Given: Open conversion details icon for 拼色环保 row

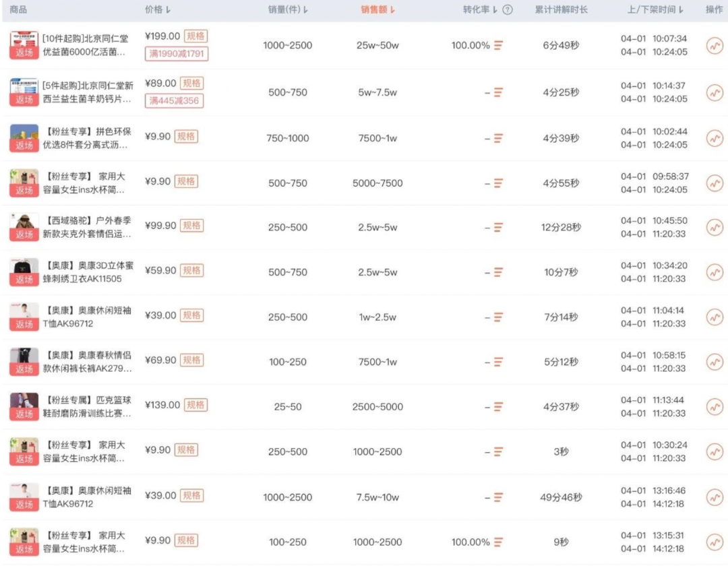Looking at the screenshot, I should 498,138.
